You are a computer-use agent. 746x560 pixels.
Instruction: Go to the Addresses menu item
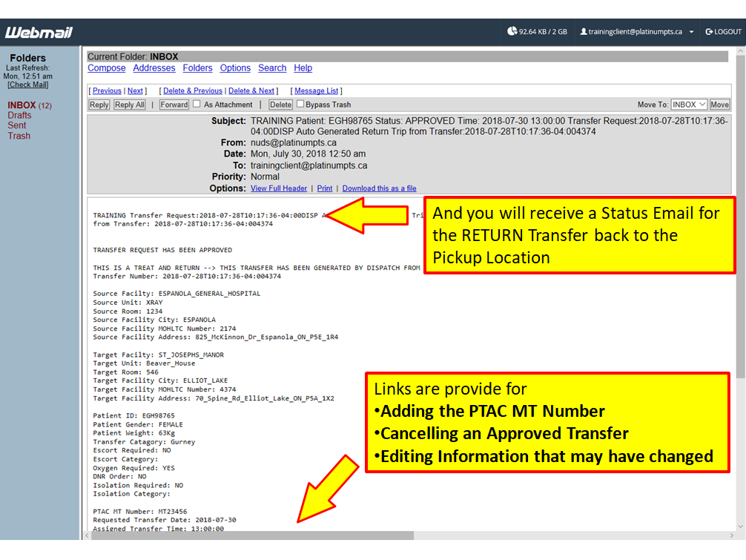154,68
